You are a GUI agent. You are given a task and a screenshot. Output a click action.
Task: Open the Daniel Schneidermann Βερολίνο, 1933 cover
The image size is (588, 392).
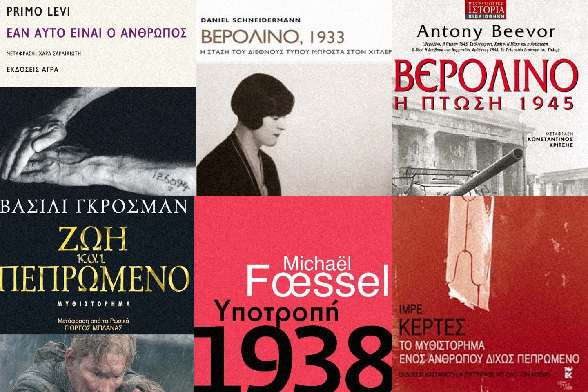coord(294,98)
